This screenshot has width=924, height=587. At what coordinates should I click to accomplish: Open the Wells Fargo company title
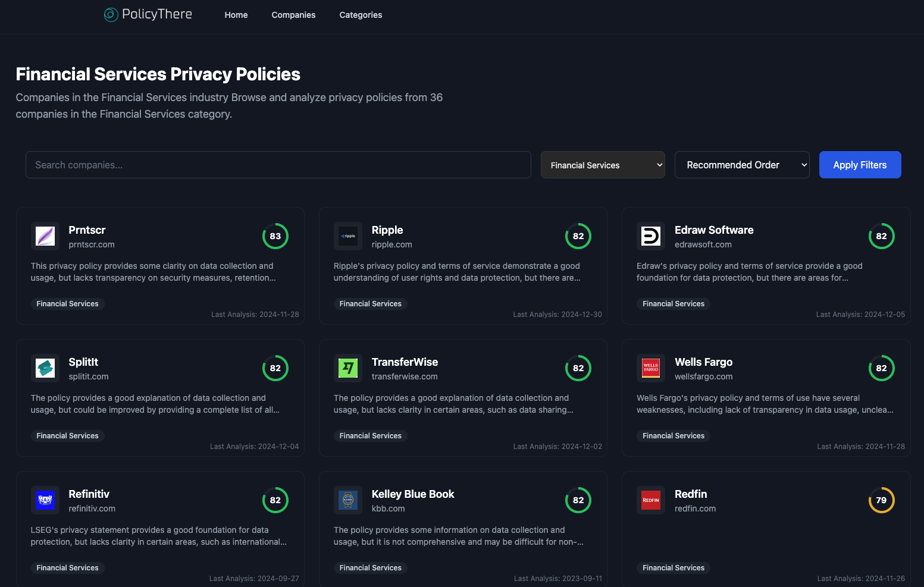703,362
